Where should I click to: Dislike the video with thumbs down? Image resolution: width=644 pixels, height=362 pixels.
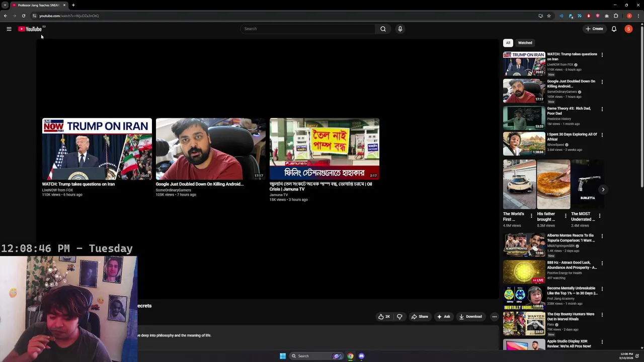[x=399, y=317]
